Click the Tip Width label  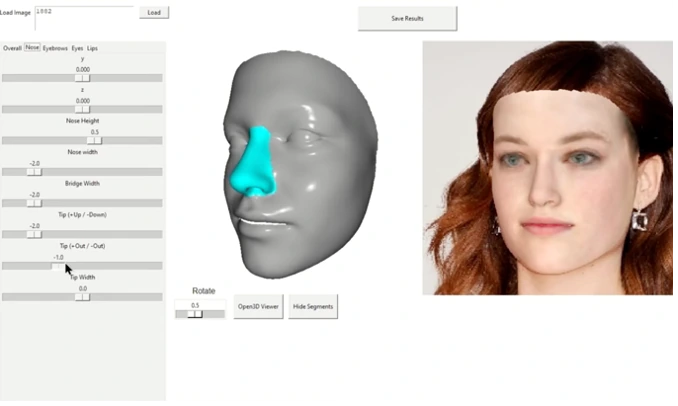coord(83,277)
